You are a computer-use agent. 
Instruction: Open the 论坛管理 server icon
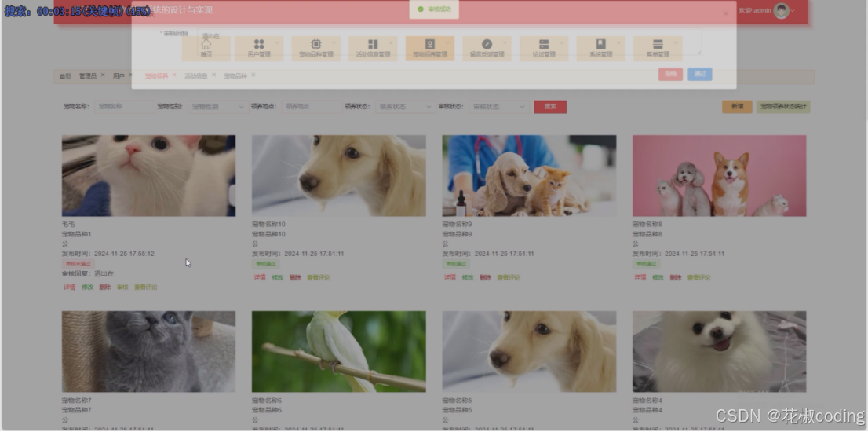pos(544,44)
